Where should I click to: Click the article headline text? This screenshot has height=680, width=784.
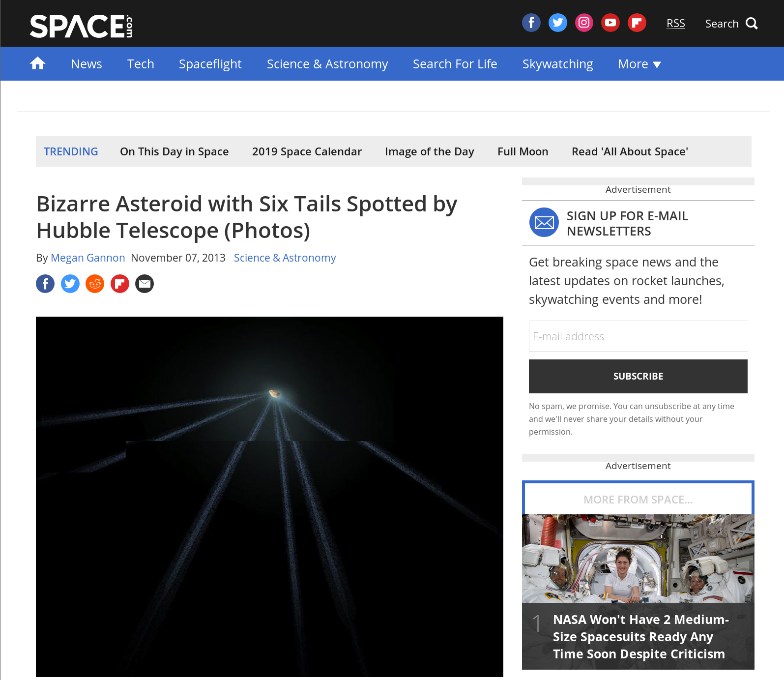247,217
